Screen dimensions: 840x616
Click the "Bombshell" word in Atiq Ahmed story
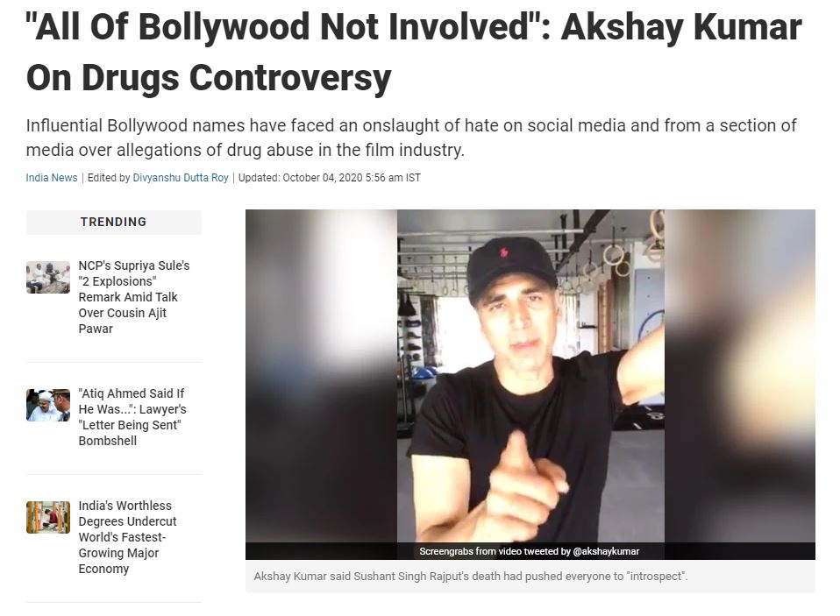(108, 441)
